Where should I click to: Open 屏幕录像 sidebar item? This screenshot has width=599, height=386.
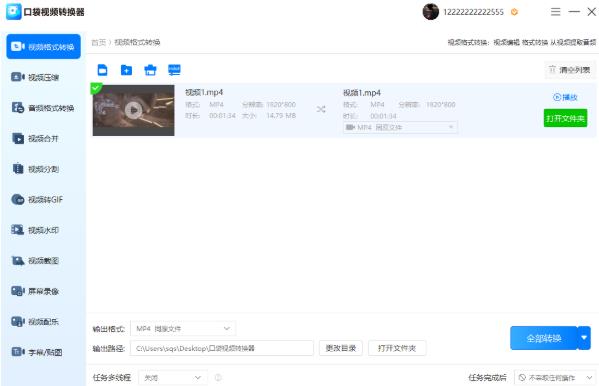(35, 291)
